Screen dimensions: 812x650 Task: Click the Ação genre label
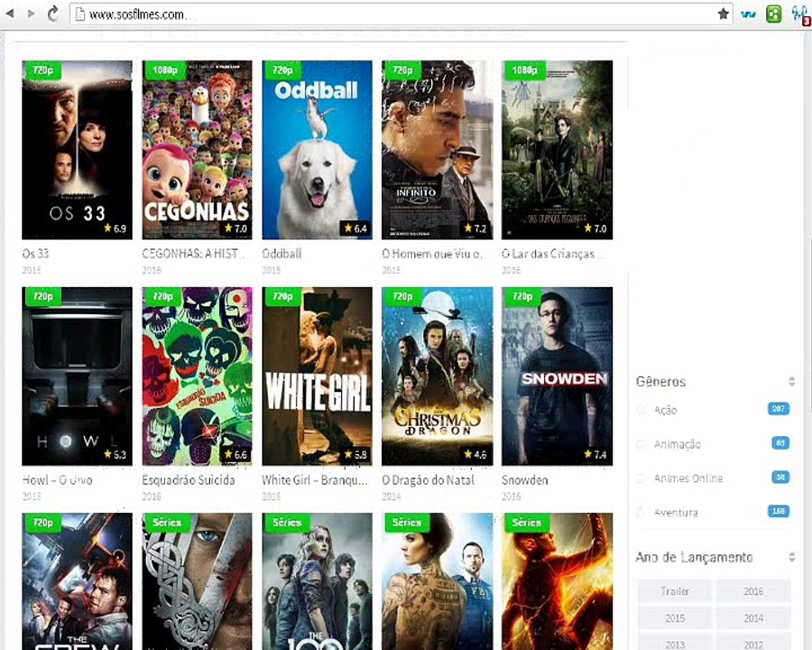click(x=666, y=410)
